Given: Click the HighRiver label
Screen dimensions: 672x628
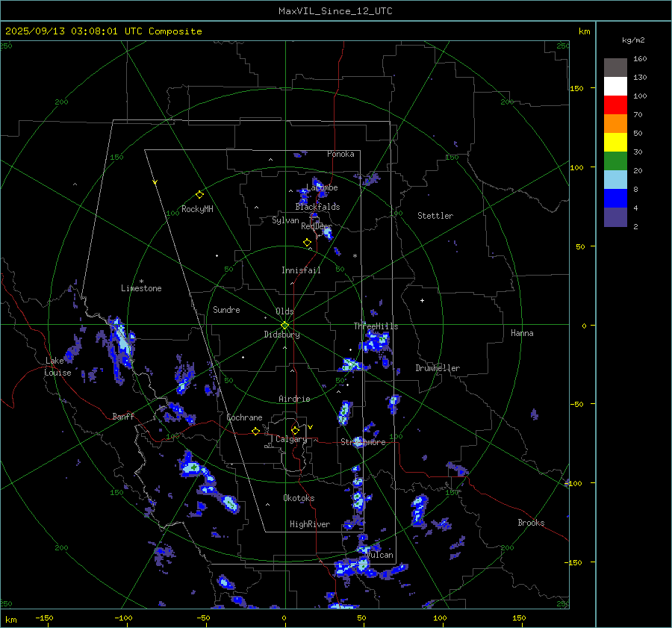Looking at the screenshot, I should coord(310,524).
